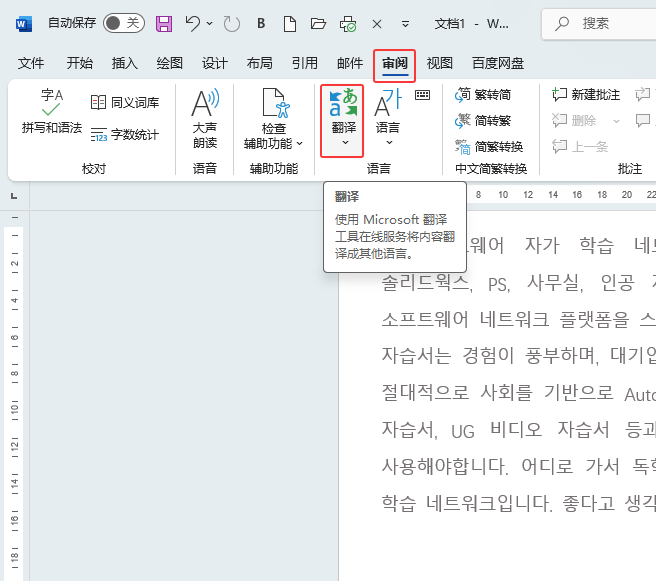The image size is (656, 581).
Task: Click the small keyboard input icon
Action: point(422,95)
